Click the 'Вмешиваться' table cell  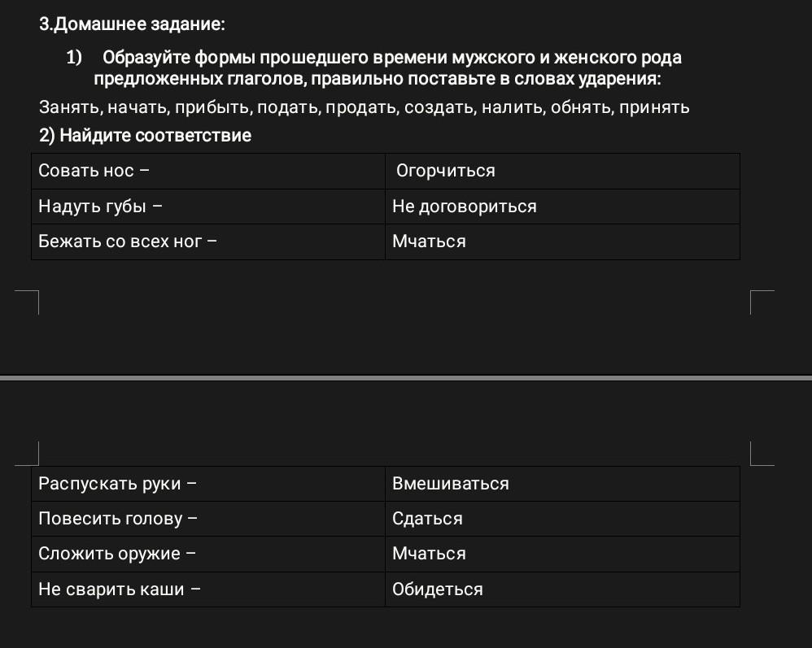click(562, 484)
